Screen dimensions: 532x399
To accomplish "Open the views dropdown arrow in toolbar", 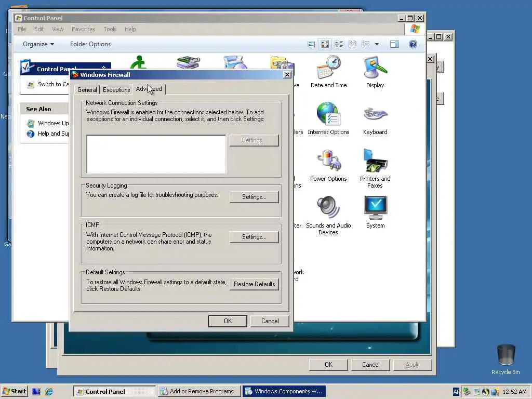I will [x=377, y=44].
